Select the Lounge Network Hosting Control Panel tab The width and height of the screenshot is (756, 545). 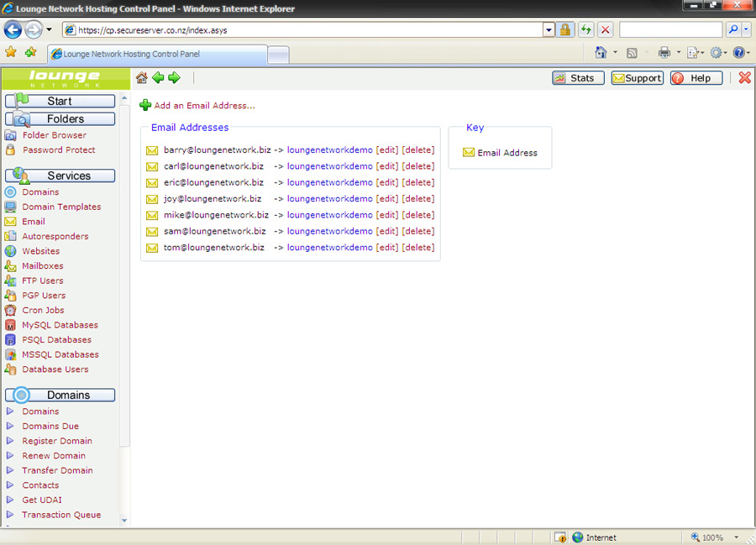156,54
